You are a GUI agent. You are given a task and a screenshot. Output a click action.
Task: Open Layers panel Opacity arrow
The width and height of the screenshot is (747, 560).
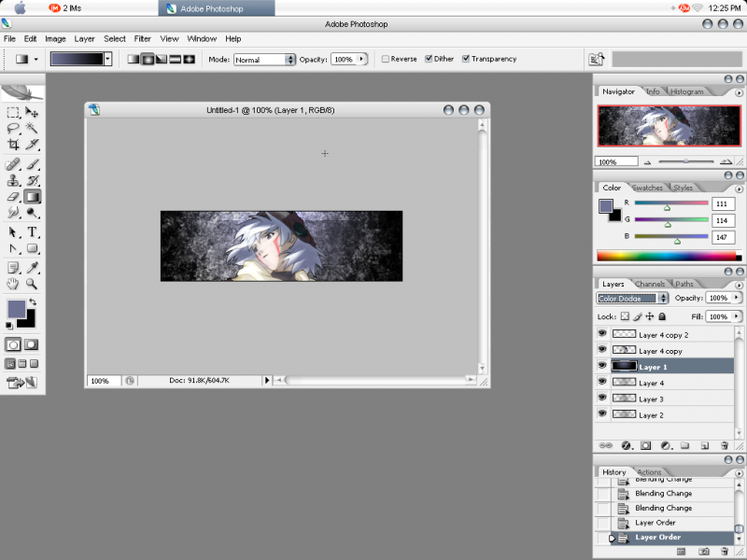(737, 298)
